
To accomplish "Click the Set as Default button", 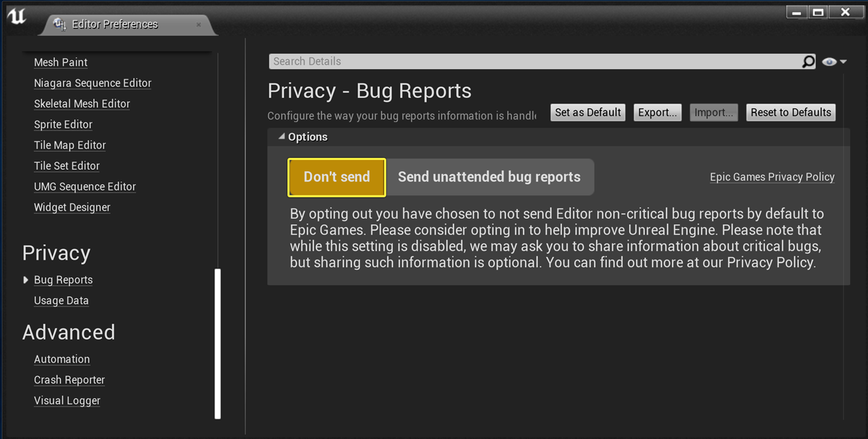I will (x=588, y=113).
